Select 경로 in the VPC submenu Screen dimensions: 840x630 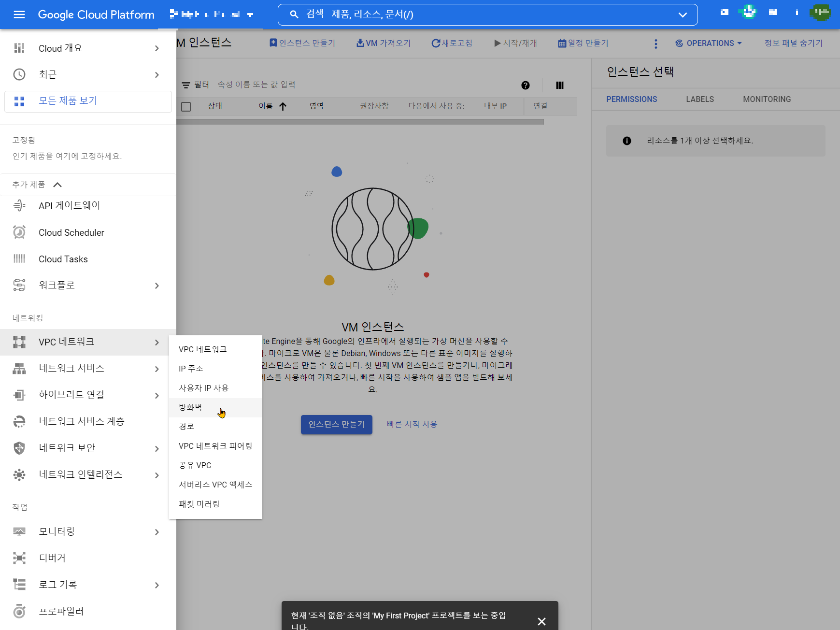coord(215,427)
